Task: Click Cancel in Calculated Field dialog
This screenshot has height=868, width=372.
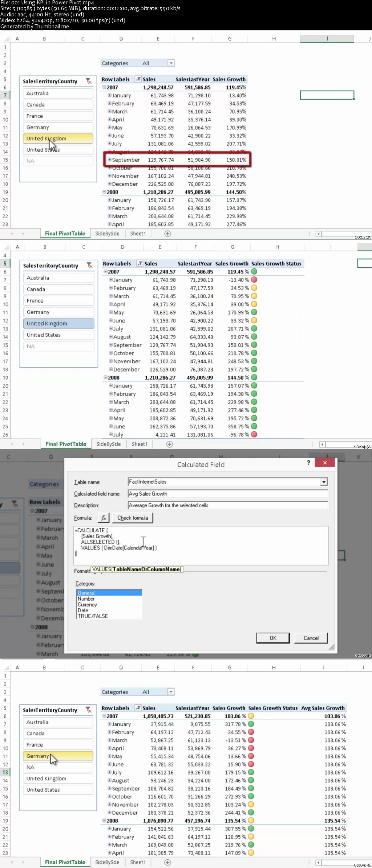Action: [x=311, y=638]
